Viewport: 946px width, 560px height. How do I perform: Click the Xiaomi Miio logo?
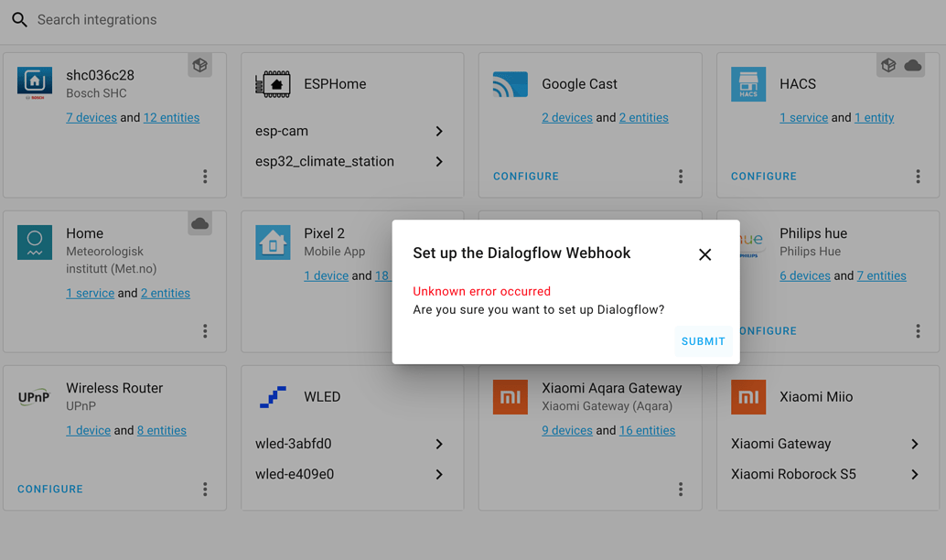[747, 396]
